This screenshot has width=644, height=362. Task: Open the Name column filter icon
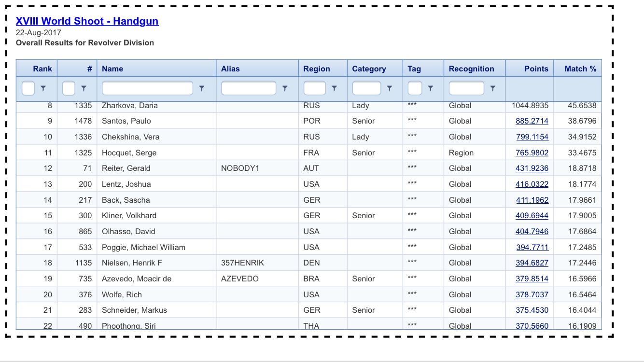click(202, 88)
